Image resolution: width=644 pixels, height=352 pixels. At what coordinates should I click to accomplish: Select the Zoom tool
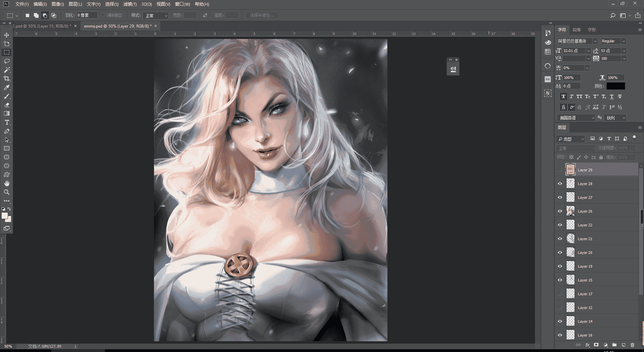(6, 192)
